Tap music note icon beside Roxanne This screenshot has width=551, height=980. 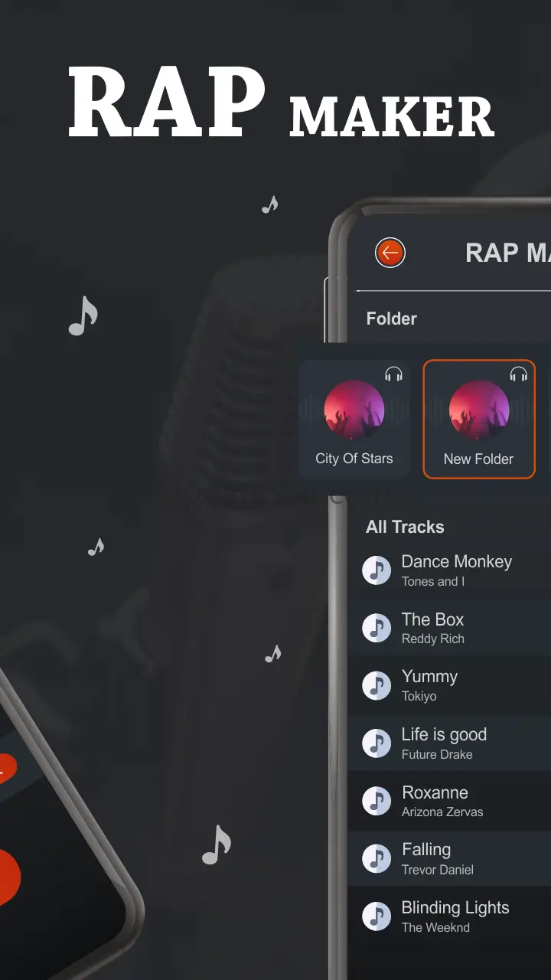pyautogui.click(x=377, y=801)
